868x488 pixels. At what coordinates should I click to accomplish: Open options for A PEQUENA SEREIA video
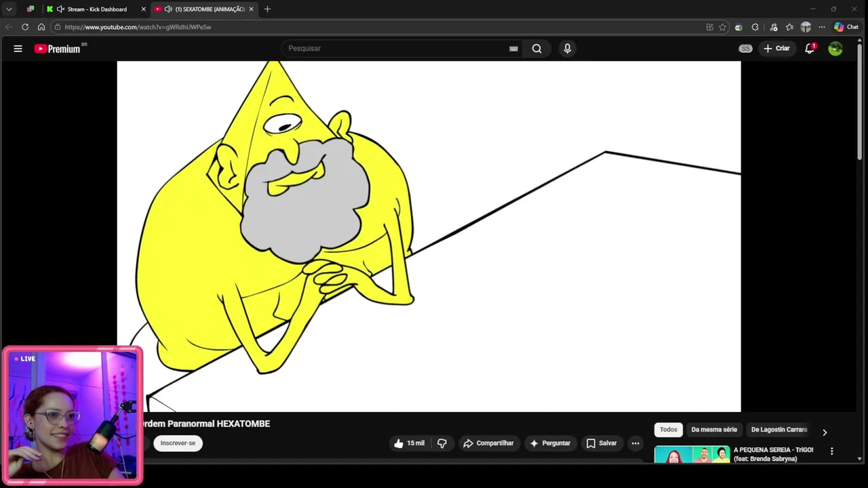point(832,451)
